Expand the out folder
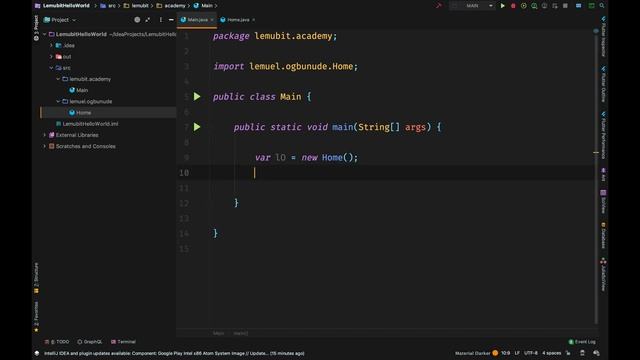640x360 pixels. pos(51,57)
